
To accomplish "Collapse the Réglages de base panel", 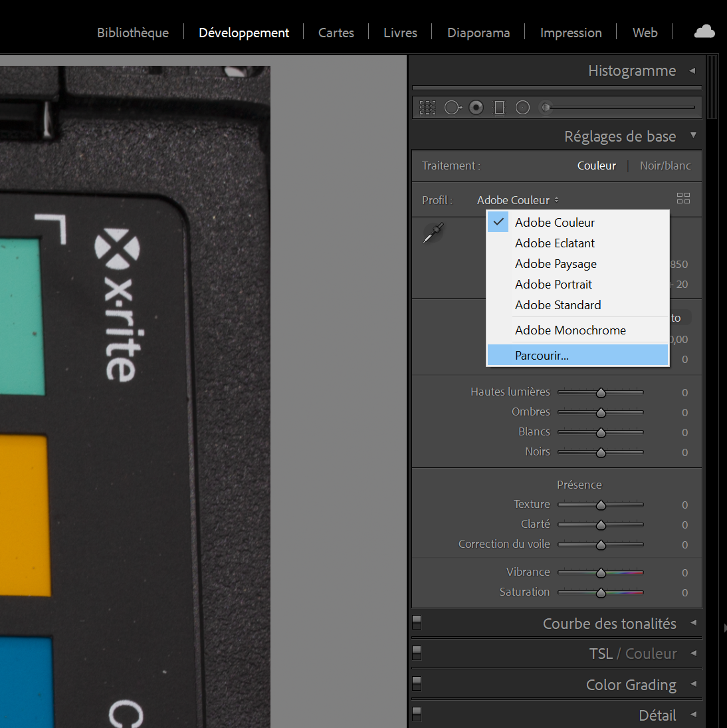I will [x=694, y=135].
